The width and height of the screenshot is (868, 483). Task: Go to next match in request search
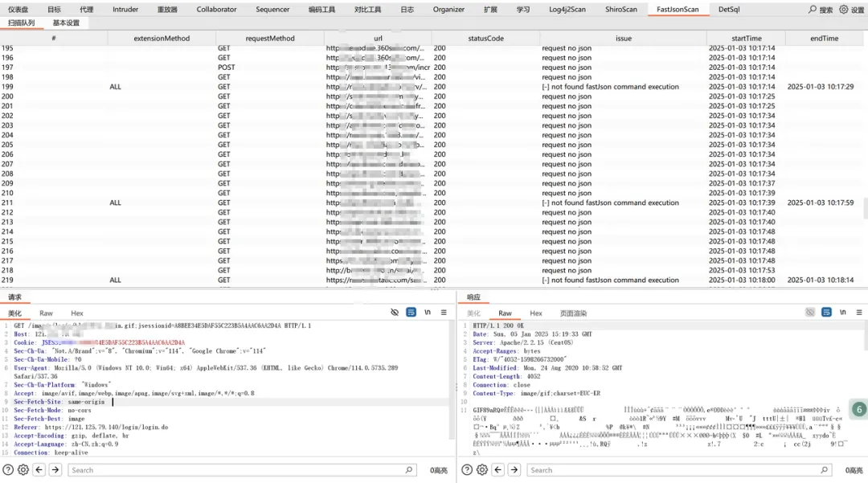tap(55, 469)
